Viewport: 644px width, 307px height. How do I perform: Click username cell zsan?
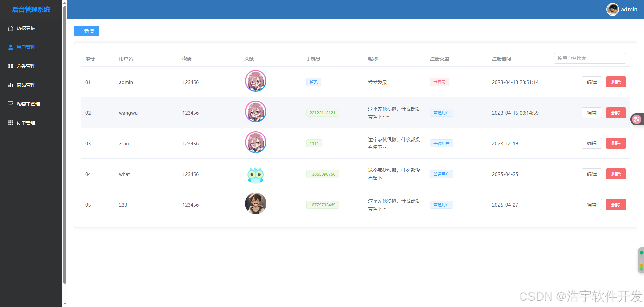[x=124, y=144]
